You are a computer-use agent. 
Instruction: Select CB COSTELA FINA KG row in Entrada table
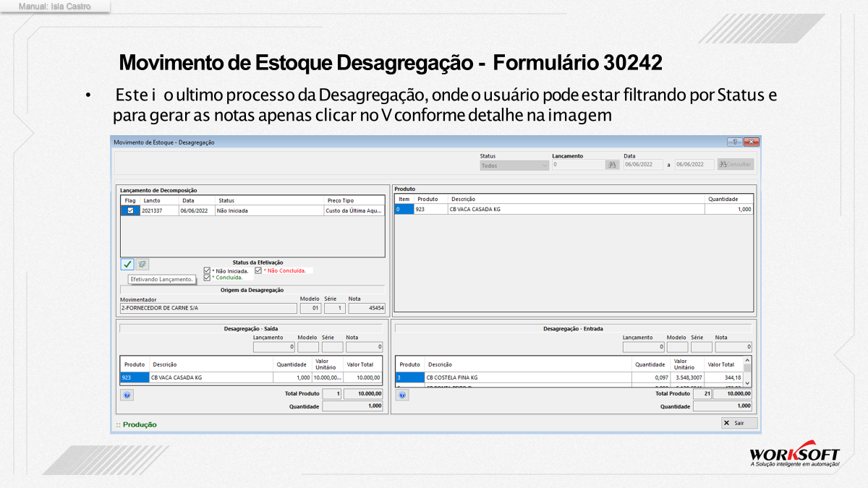point(528,377)
